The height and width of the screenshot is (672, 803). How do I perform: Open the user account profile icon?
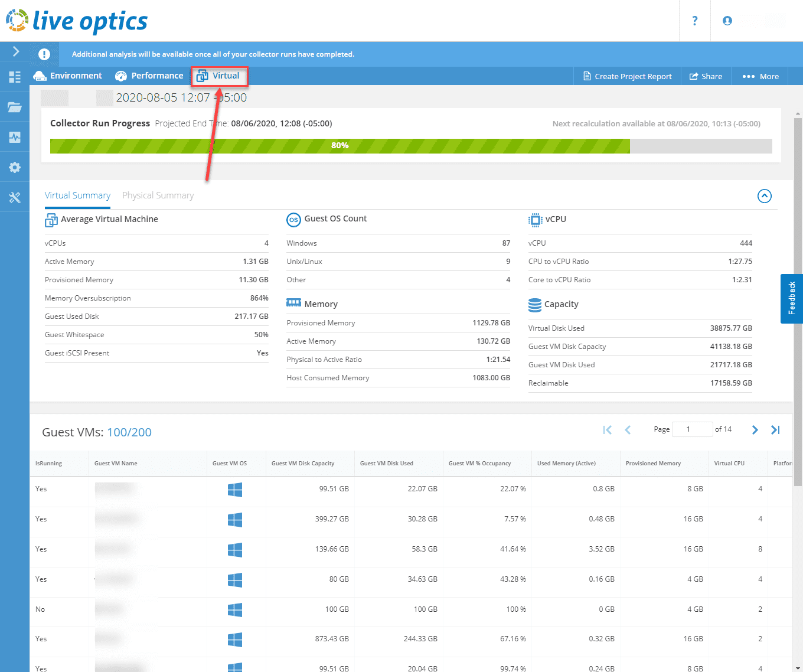(727, 21)
